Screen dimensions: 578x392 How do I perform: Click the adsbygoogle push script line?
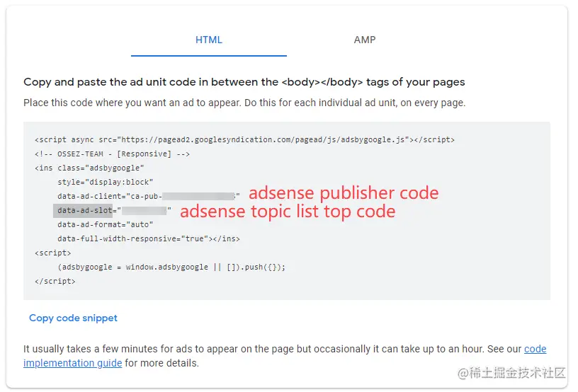[x=171, y=267]
